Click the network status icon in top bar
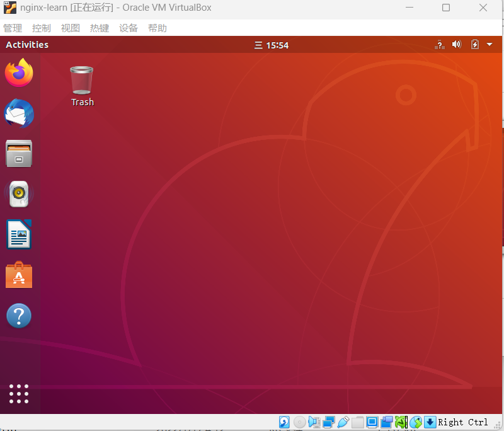Image resolution: width=504 pixels, height=431 pixels. coord(439,45)
